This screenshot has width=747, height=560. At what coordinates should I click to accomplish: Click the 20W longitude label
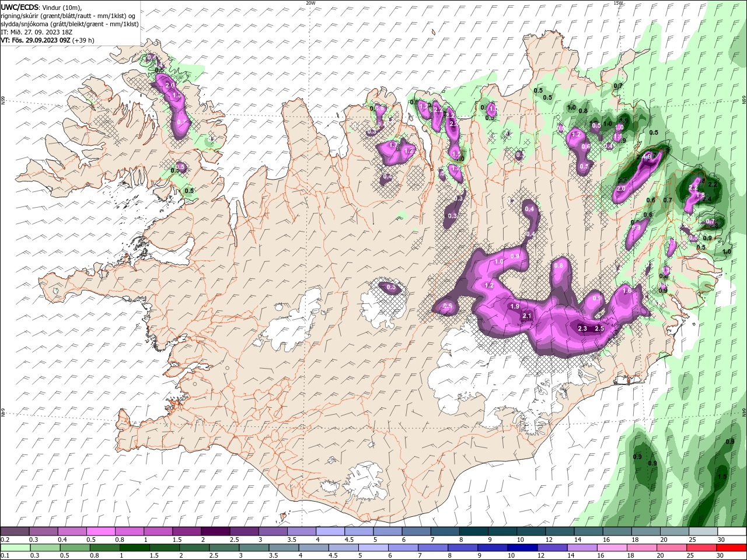point(310,3)
